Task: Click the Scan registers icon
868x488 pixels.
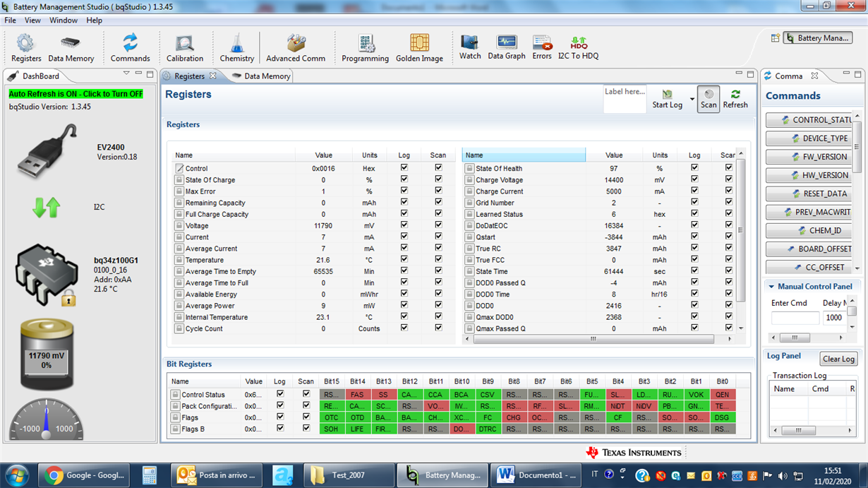Action: pos(709,99)
